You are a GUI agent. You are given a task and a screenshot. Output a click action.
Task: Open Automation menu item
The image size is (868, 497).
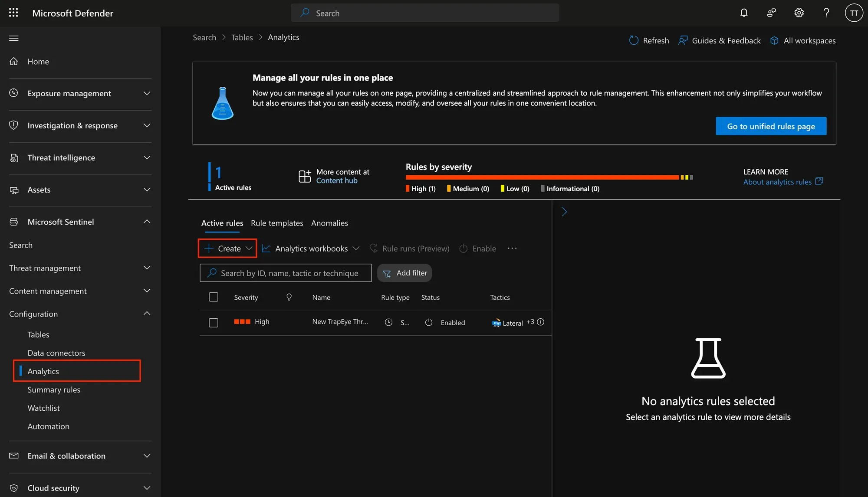48,426
